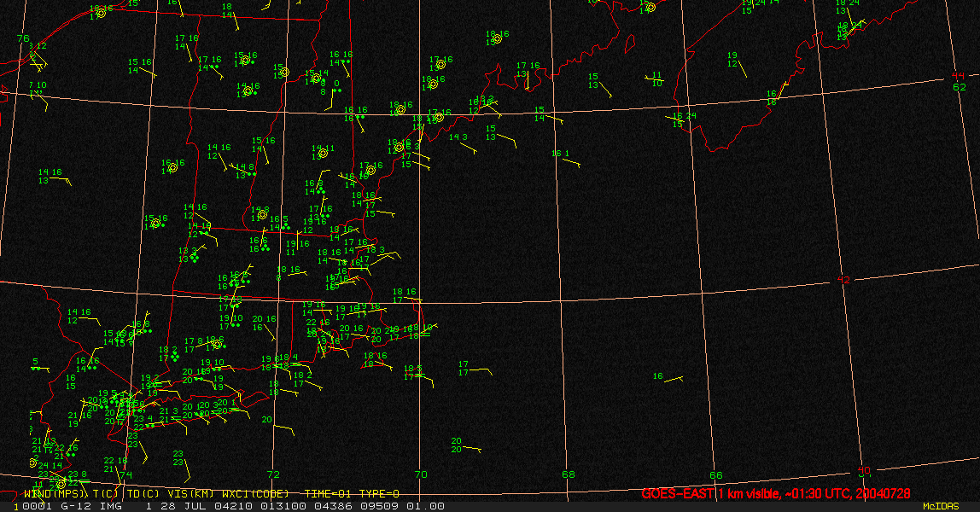Click the green label 62 at right edge

tap(960, 87)
